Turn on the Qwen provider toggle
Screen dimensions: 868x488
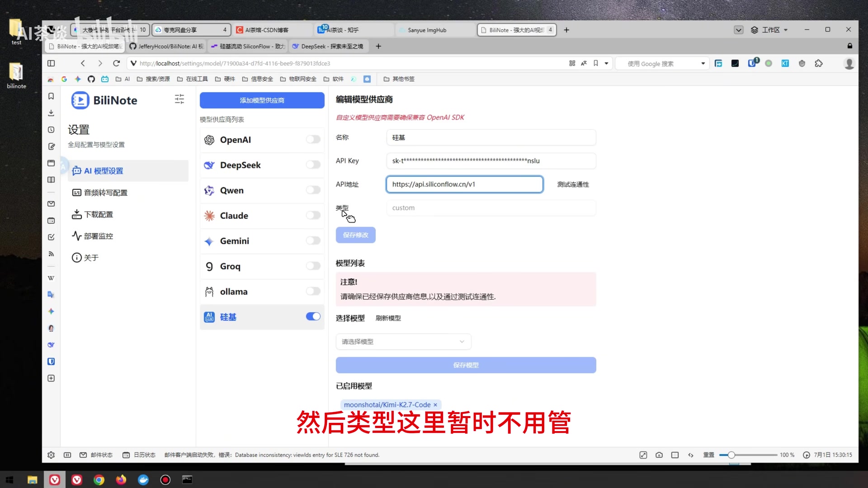313,190
